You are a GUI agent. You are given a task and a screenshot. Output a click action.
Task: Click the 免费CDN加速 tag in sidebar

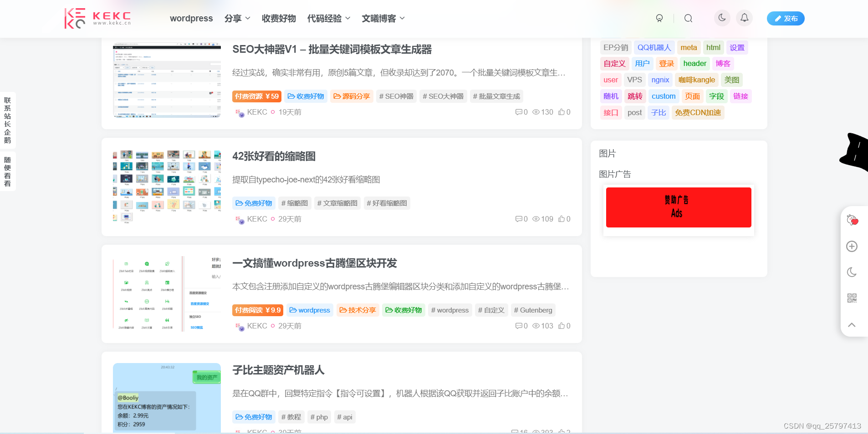click(x=698, y=112)
